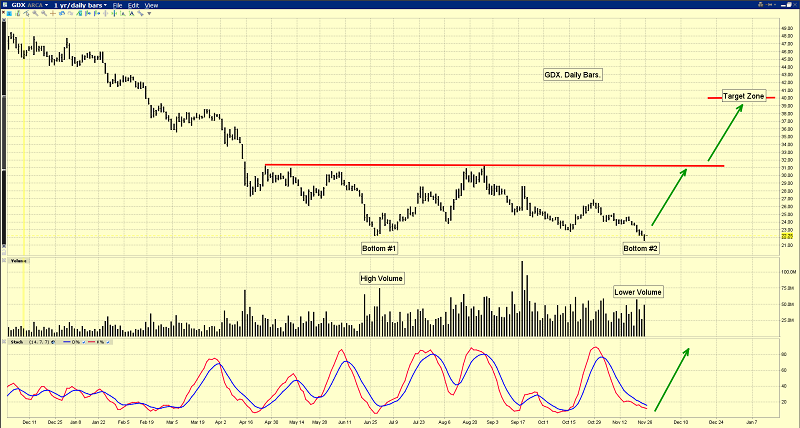Screen dimensions: 800x428
Task: Click the chain link toolbar icon
Action: (x=140, y=13)
